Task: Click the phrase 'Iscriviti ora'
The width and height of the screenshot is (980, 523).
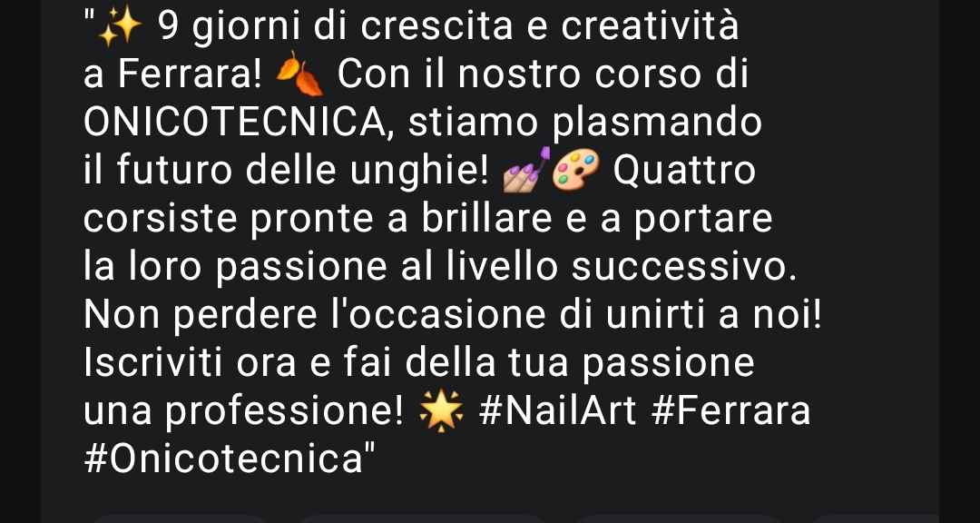Action: click(x=190, y=363)
